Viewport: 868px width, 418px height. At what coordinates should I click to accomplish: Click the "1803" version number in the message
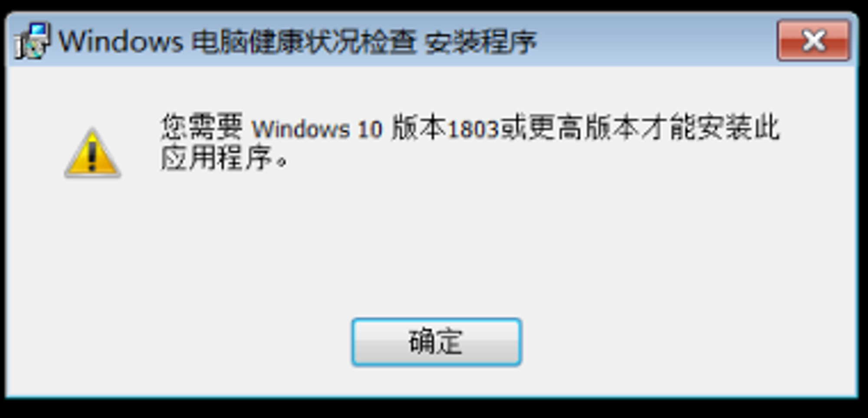coord(473,129)
